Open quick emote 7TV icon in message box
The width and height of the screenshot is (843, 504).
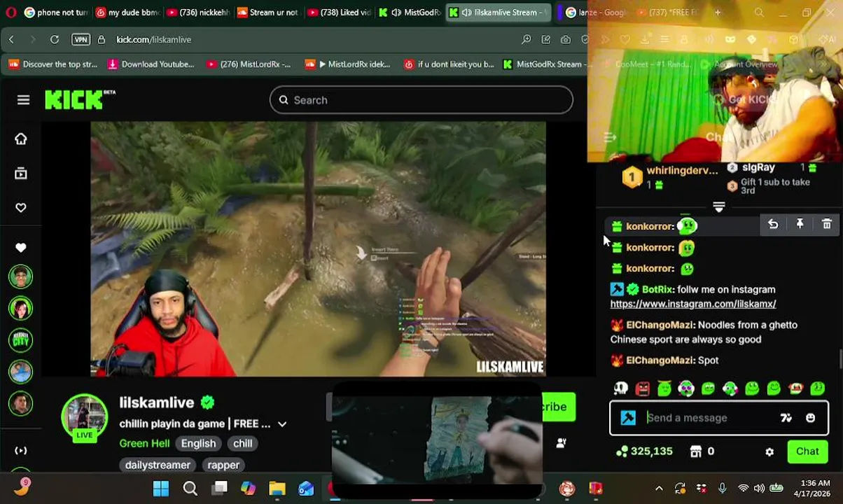pos(786,418)
